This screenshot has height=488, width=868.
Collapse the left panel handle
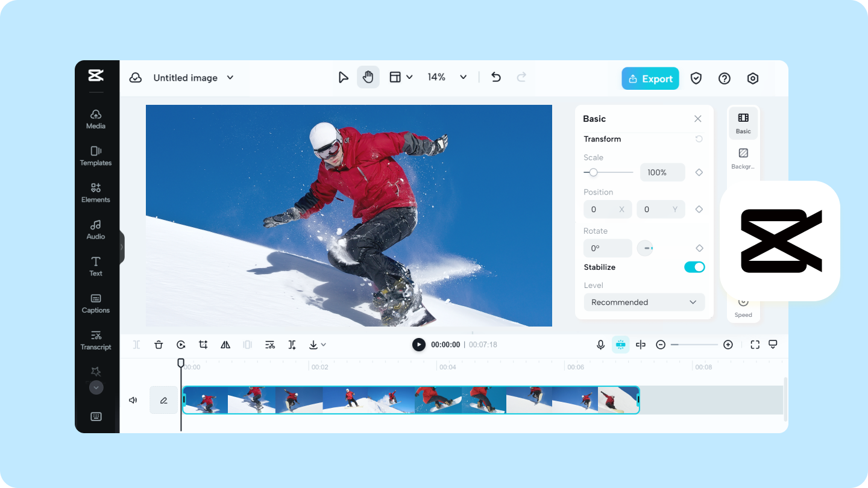(x=122, y=247)
